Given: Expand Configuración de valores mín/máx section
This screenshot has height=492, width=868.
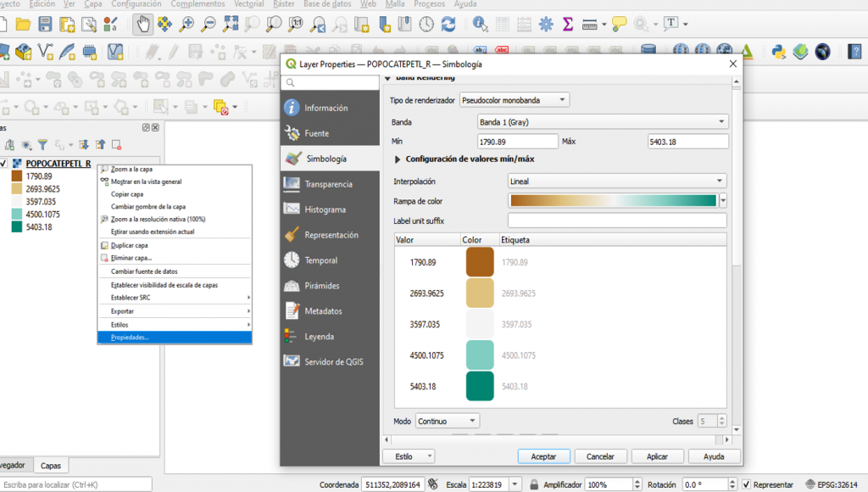Looking at the screenshot, I should point(398,159).
